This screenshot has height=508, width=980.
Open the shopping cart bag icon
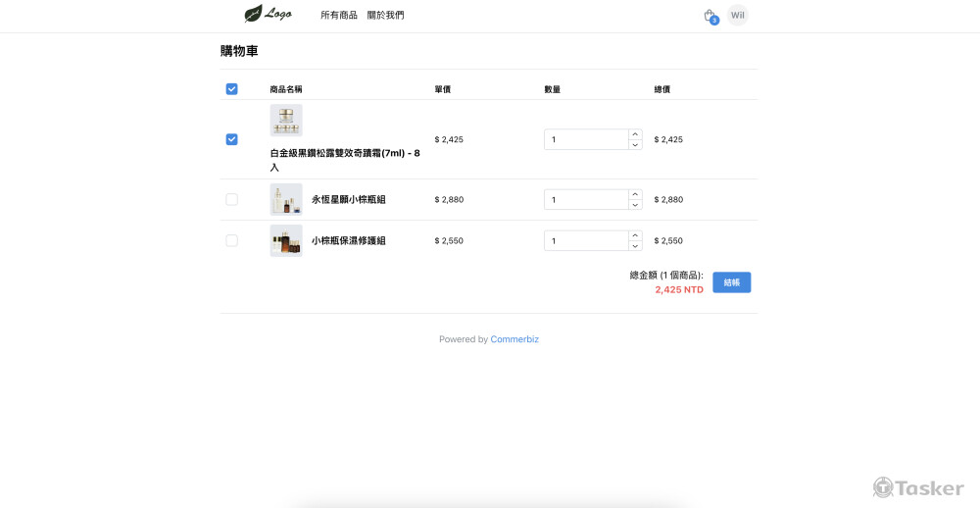[x=710, y=16]
